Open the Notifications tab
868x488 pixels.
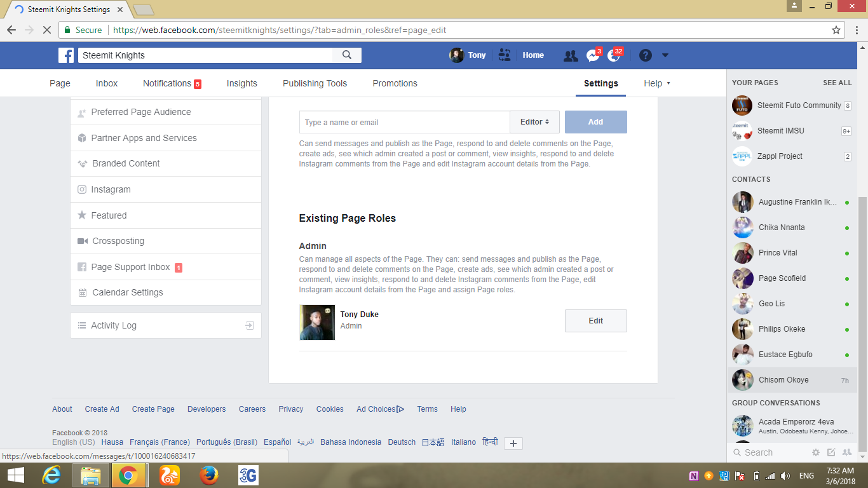point(172,83)
